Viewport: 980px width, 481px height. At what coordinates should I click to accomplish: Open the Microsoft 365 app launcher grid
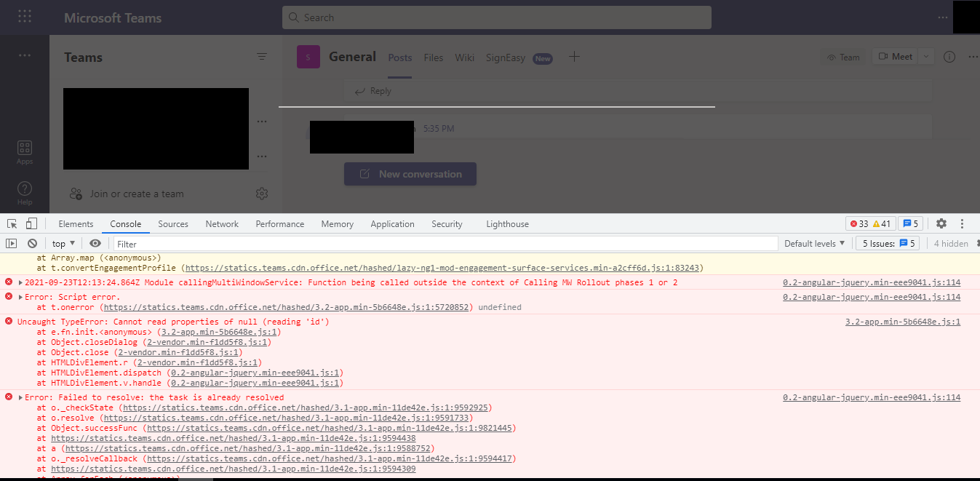pyautogui.click(x=25, y=17)
